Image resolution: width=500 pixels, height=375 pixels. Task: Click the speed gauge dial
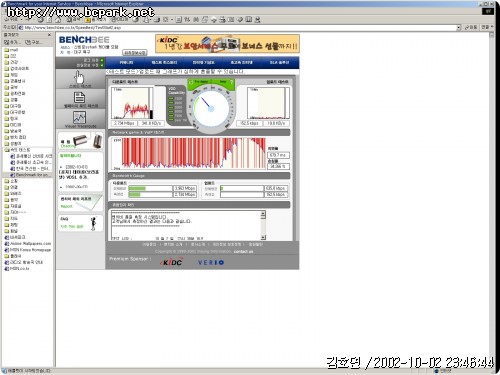(x=211, y=108)
